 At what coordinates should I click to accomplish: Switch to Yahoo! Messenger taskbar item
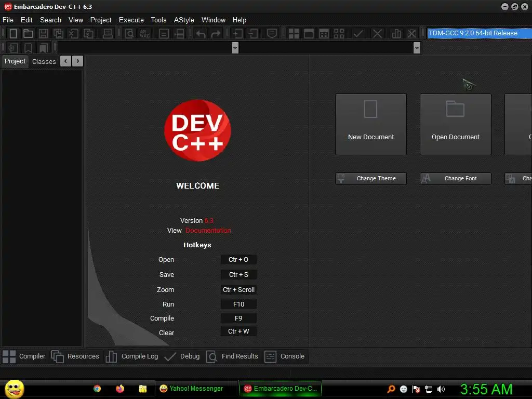[x=196, y=389]
